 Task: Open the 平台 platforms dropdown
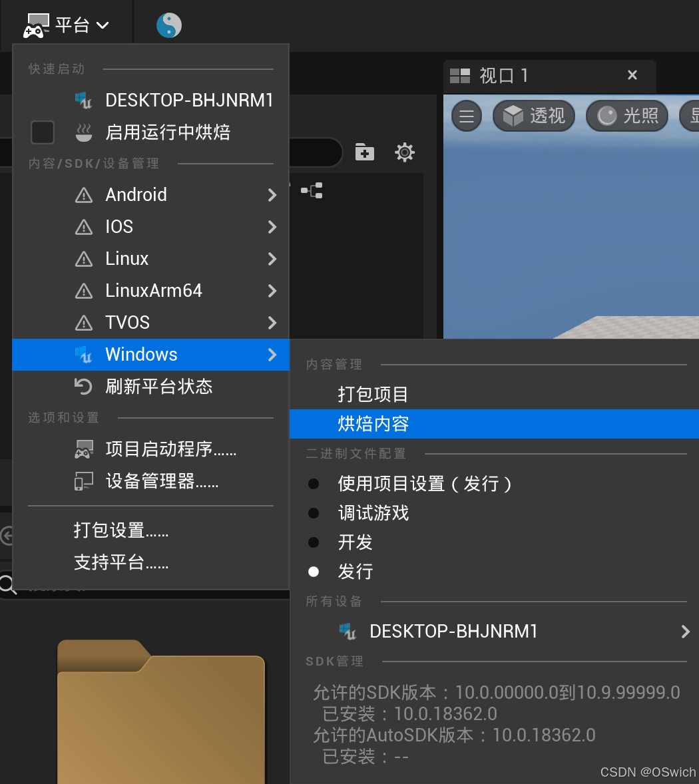[66, 25]
